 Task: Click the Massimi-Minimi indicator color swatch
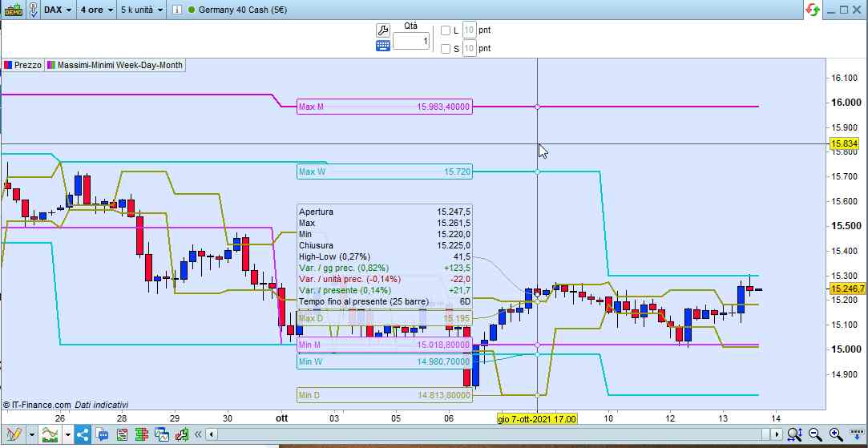pos(51,66)
